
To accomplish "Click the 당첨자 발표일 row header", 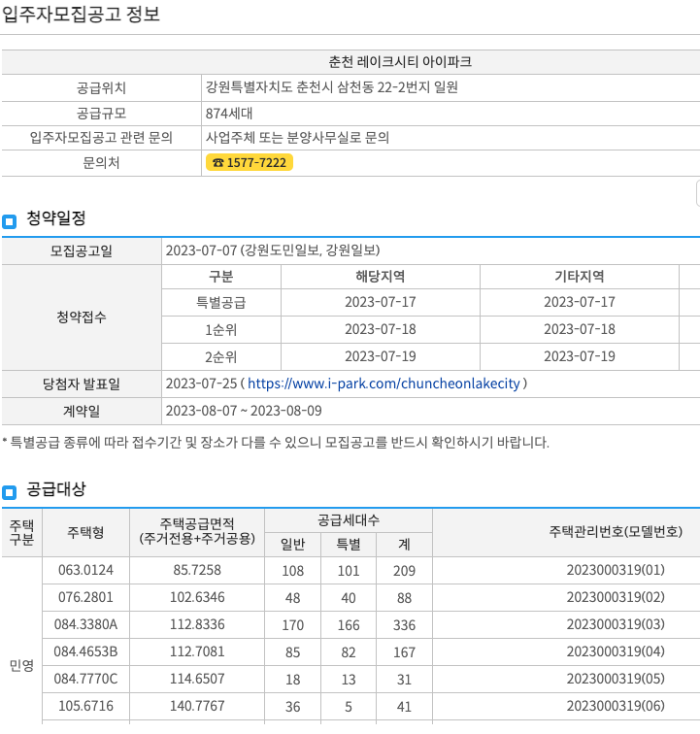I will click(82, 384).
